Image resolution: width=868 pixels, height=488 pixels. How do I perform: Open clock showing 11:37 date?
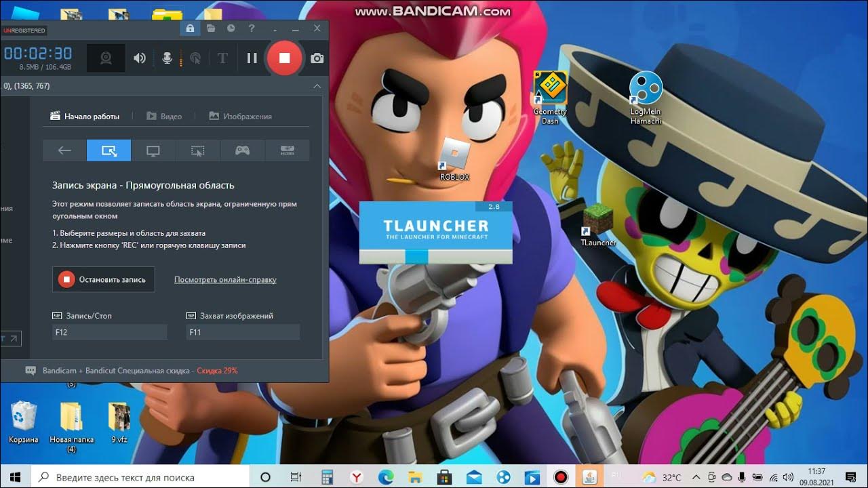click(817, 476)
